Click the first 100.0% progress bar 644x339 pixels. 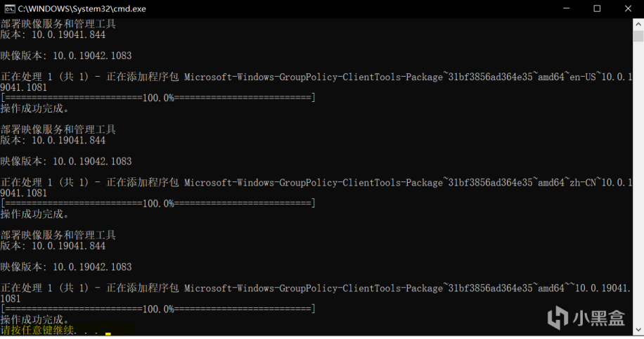coord(158,98)
